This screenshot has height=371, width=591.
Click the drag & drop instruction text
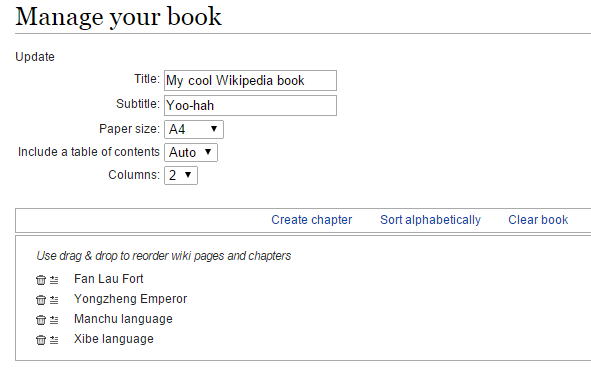164,256
